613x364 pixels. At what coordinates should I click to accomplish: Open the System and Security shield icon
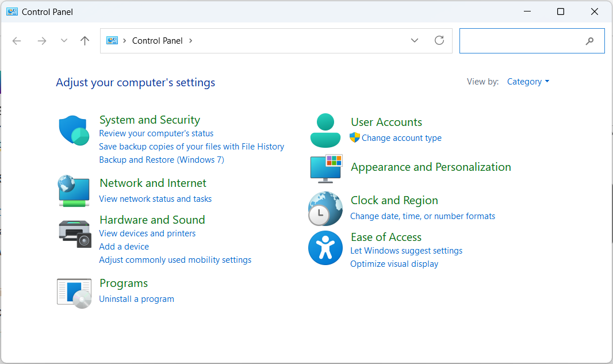(74, 130)
